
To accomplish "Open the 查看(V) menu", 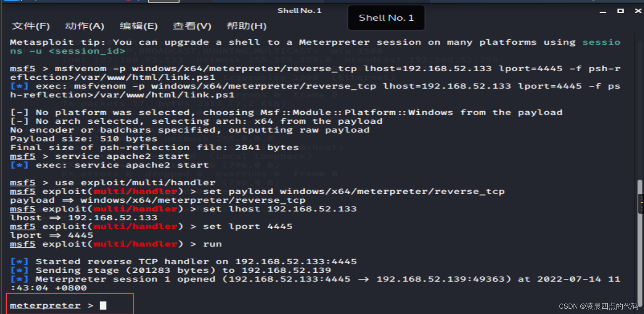I will 192,26.
